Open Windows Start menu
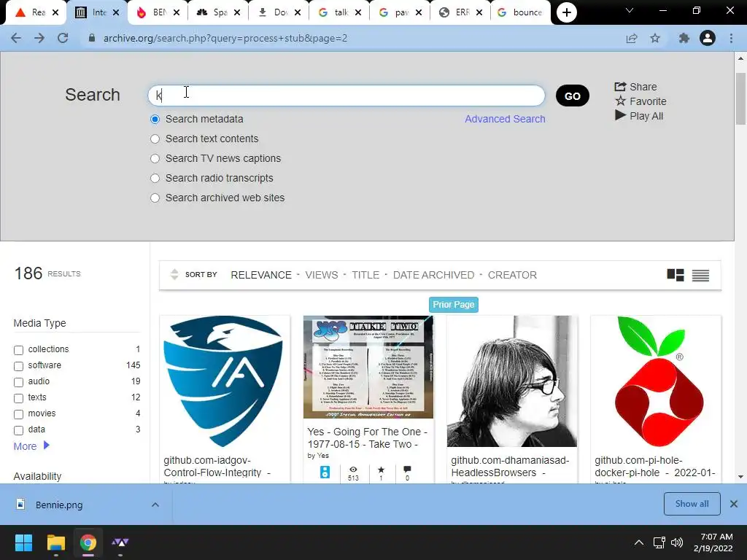 23,542
